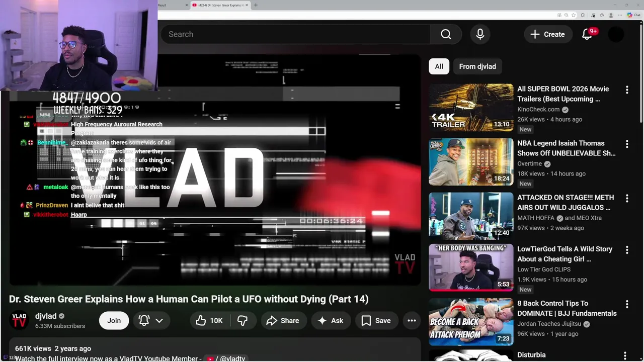Open the Create menu
Image resolution: width=644 pixels, height=362 pixels.
pos(548,34)
